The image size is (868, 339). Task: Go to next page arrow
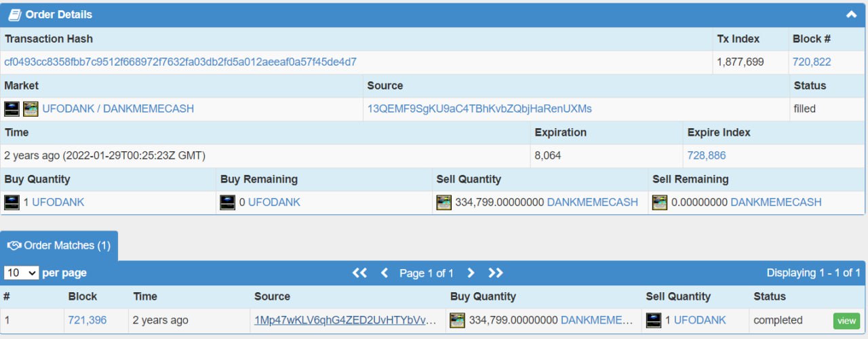471,273
